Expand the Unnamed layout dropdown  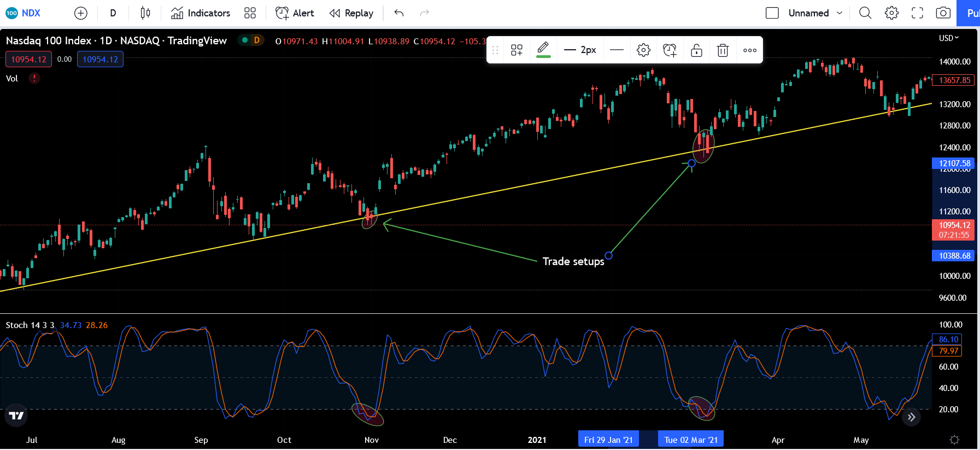[840, 13]
